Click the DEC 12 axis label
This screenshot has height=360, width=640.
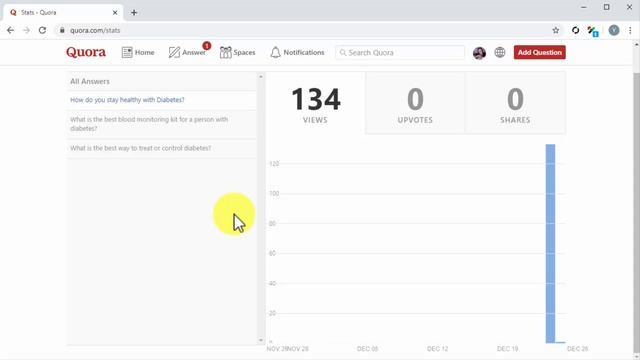[438, 349]
